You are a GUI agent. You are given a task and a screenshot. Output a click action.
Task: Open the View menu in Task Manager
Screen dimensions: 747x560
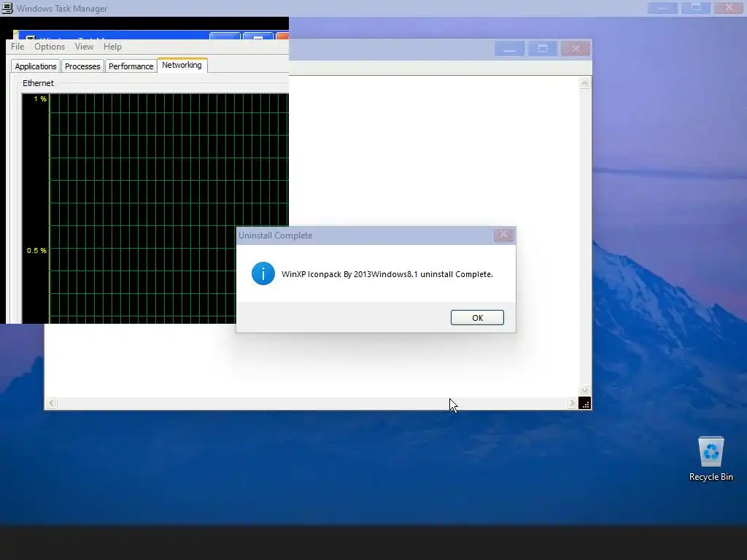84,47
